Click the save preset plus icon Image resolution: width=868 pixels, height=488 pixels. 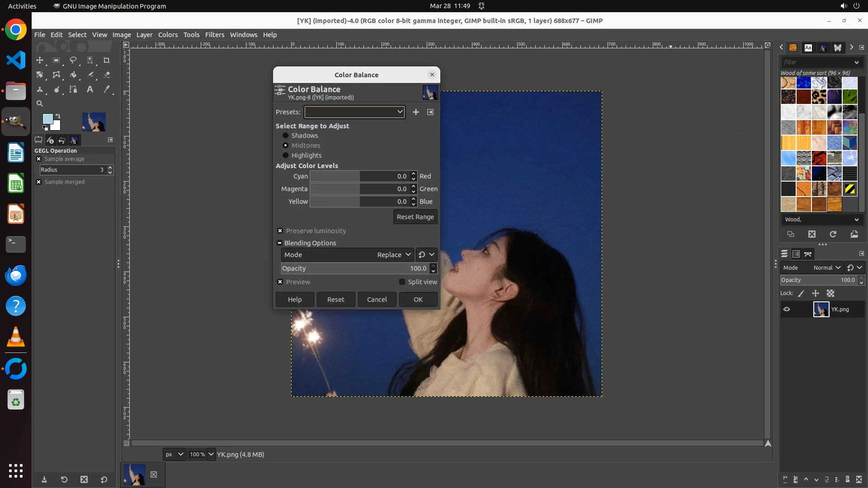point(416,112)
